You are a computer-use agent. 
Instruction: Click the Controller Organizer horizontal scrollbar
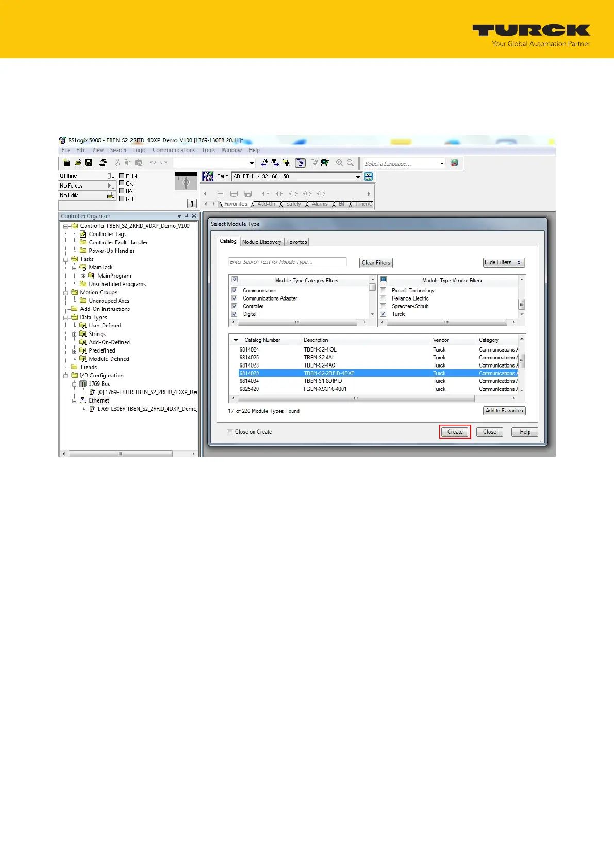coord(120,454)
